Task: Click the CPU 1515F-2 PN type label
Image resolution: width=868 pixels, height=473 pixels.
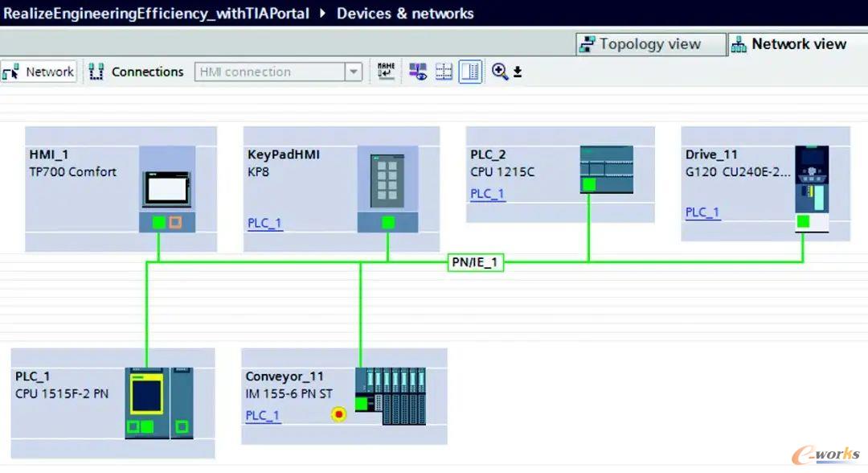Action: click(61, 394)
